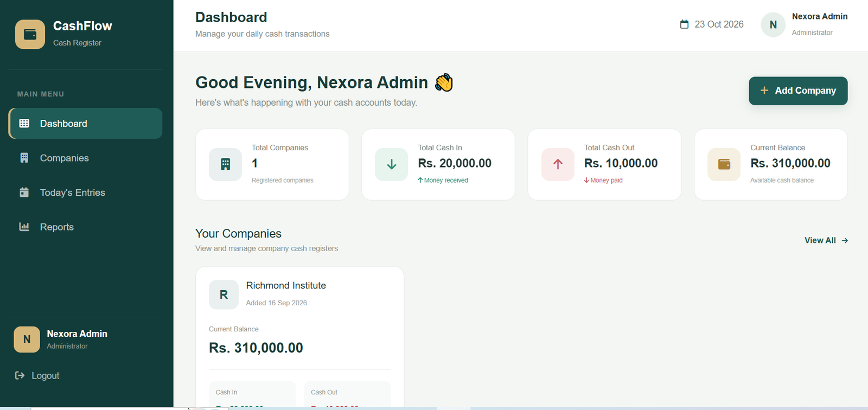Click the Cash Register text under CashFlow
This screenshot has height=410, width=868.
point(77,43)
